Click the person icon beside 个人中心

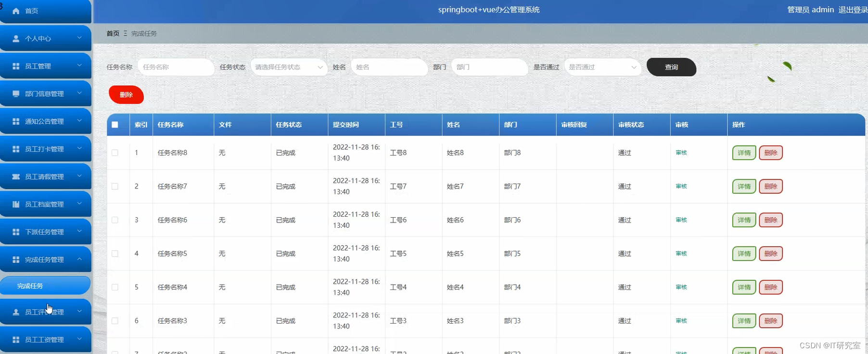16,39
